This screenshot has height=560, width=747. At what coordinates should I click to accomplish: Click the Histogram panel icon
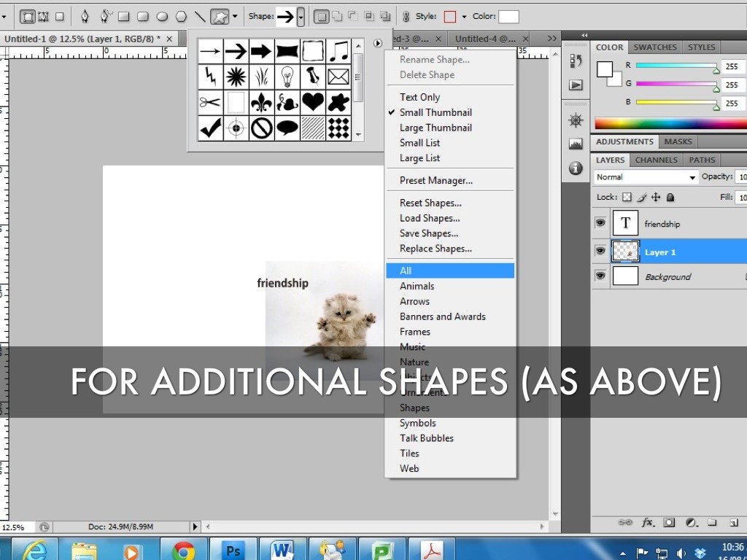click(x=576, y=144)
